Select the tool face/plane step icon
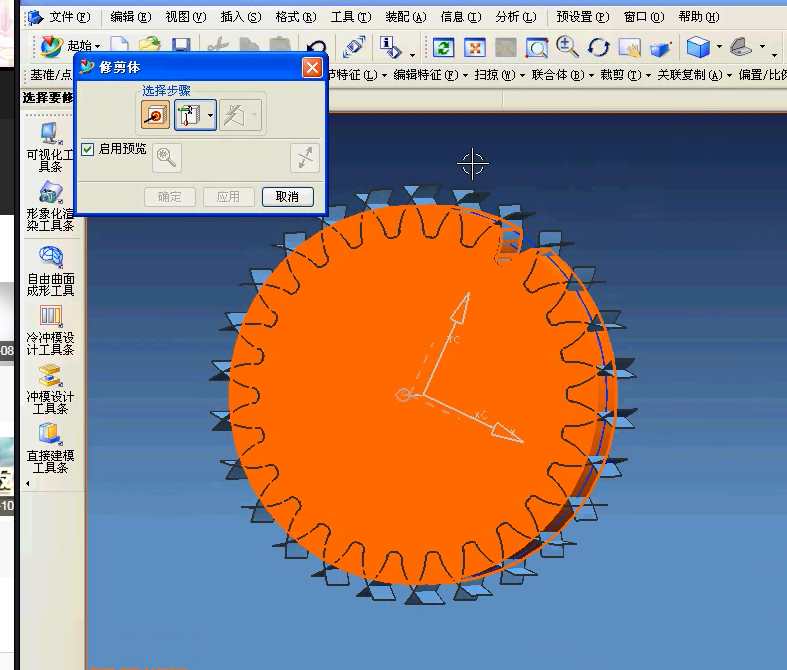This screenshot has height=670, width=787. 189,114
